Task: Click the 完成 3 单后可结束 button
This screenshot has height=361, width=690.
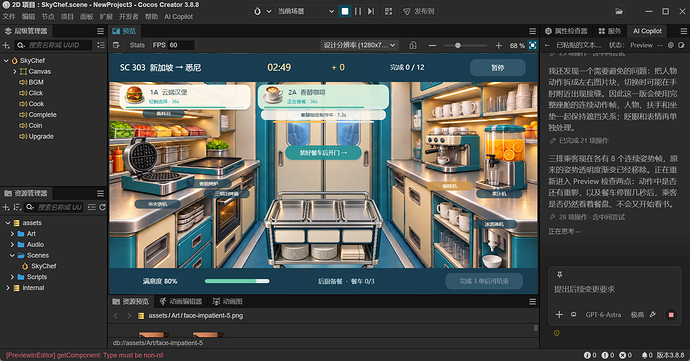Action: pyautogui.click(x=484, y=281)
